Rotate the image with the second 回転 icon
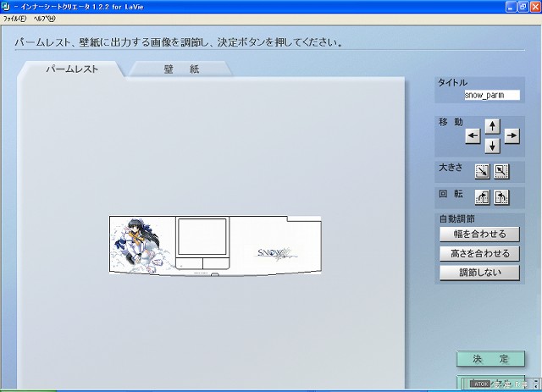This screenshot has width=542, height=392. click(501, 197)
